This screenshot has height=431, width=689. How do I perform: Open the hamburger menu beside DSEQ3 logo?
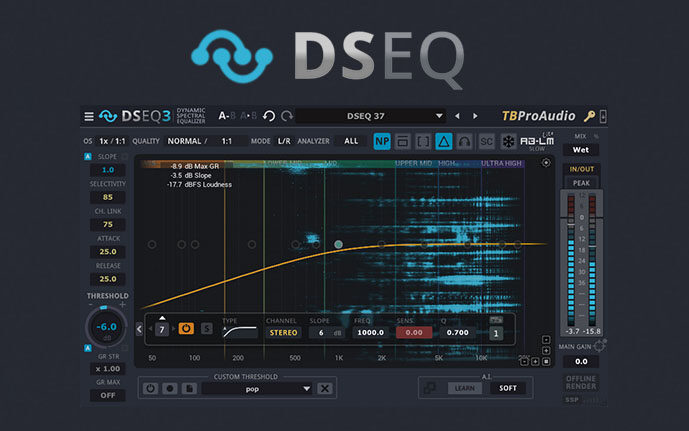click(x=89, y=116)
